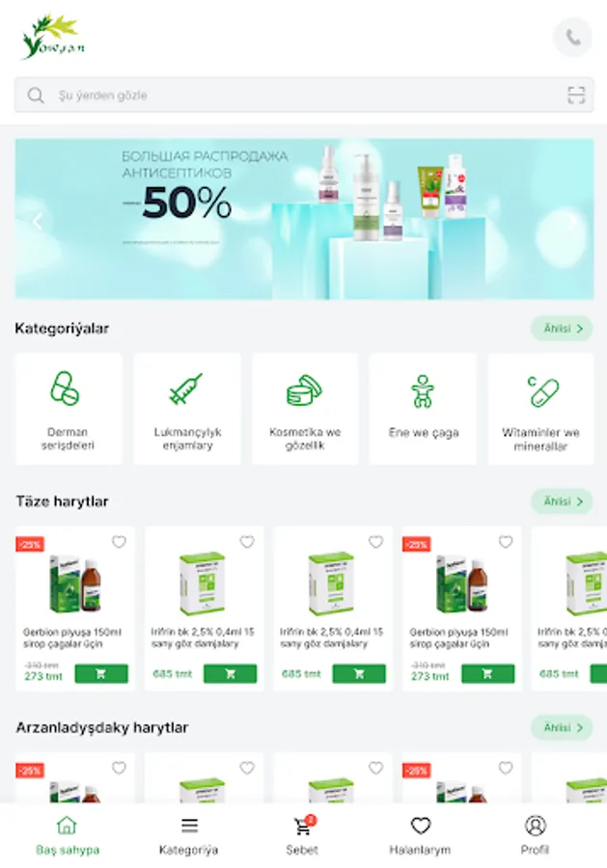Open Lukmançylyk enjamlary syringe category

pos(187,409)
